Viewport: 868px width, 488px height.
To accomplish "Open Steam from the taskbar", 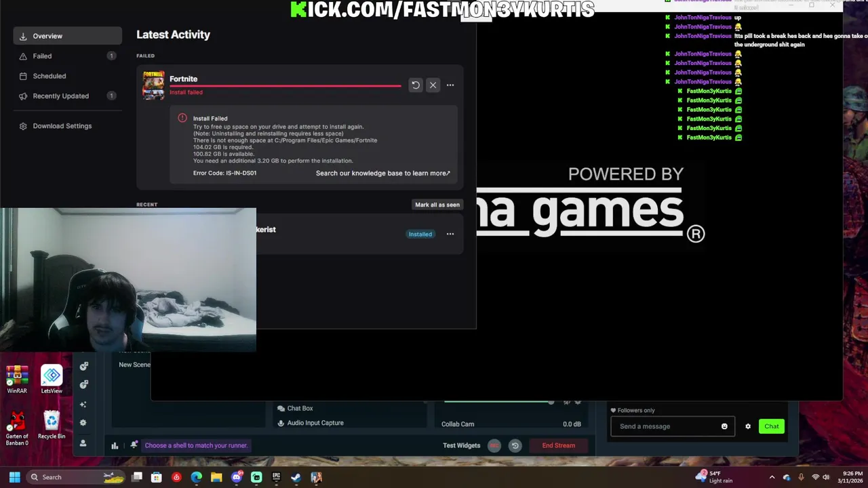I will click(296, 477).
